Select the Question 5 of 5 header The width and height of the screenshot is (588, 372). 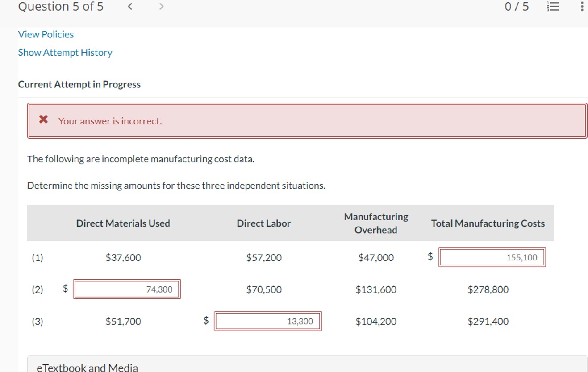tap(60, 6)
